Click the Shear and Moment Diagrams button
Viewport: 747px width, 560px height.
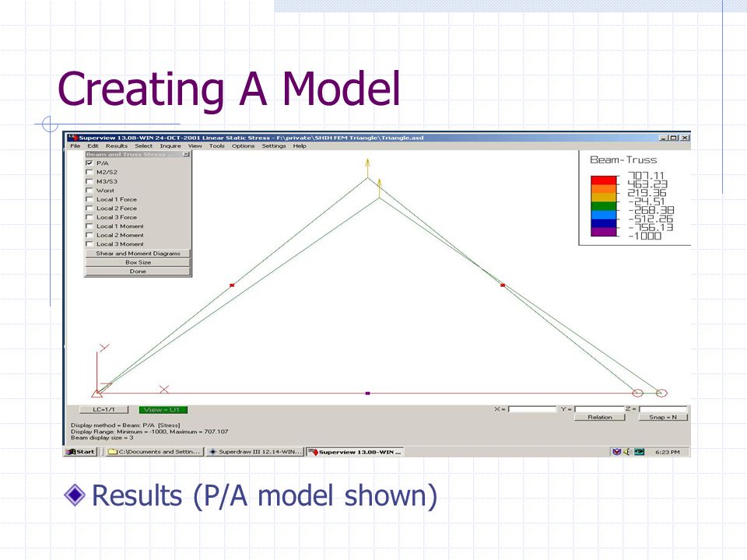139,254
